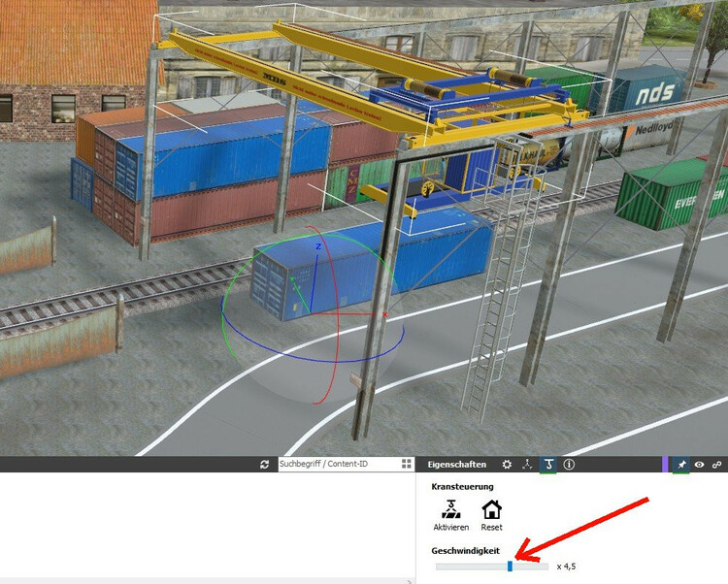Toggle the eye visibility icon
Viewport: 728px width, 584px height.
pyautogui.click(x=699, y=465)
